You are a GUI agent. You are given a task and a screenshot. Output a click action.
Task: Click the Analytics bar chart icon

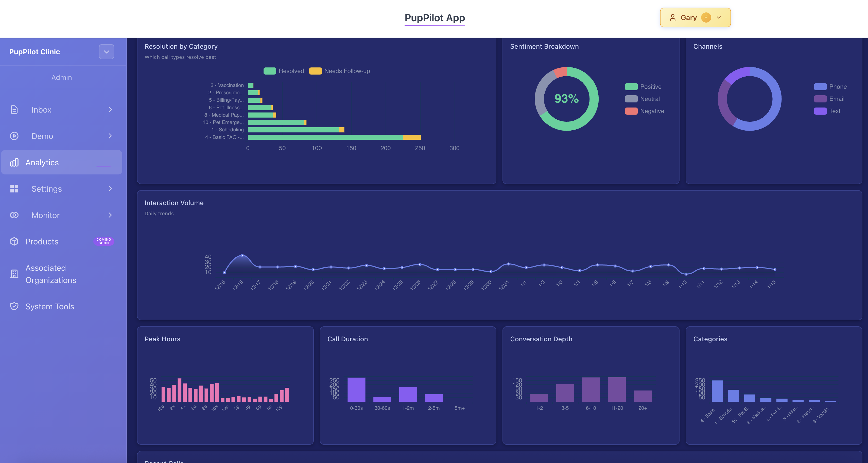pyautogui.click(x=14, y=162)
